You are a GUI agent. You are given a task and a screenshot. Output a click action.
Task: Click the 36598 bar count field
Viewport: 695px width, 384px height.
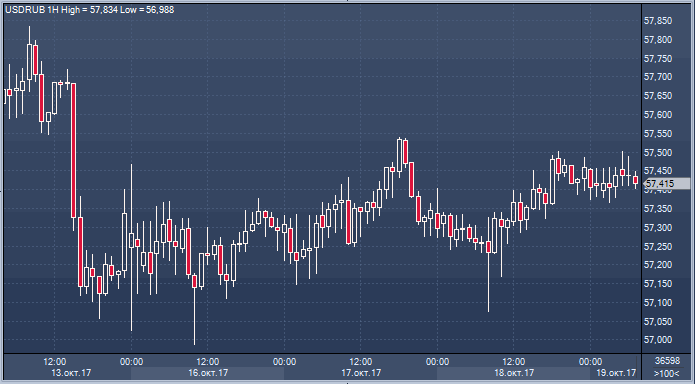pyautogui.click(x=667, y=361)
